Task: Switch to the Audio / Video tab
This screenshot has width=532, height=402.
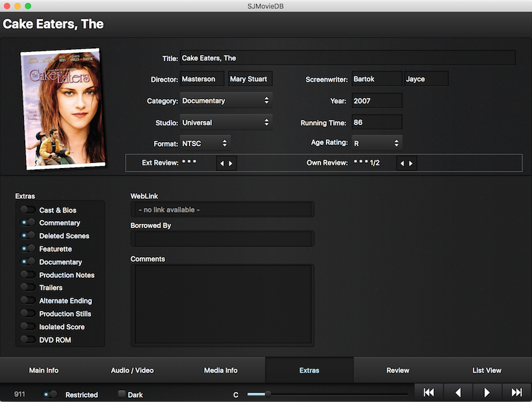Action: tap(132, 370)
